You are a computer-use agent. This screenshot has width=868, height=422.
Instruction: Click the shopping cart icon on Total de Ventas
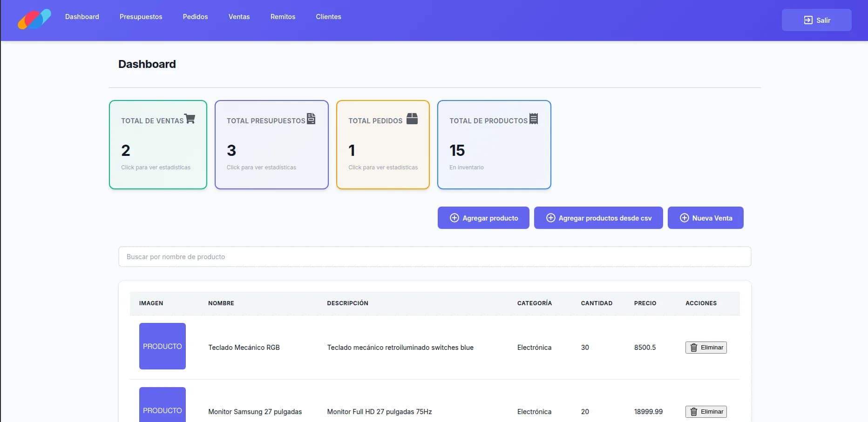(190, 119)
